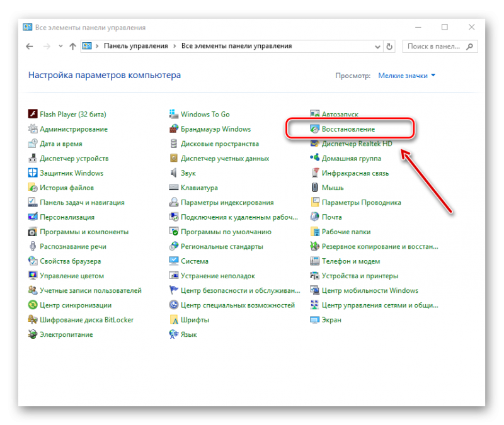The image size is (504, 425).
Task: Expand chevron after Панель управления breadcrumb
Action: (x=175, y=46)
